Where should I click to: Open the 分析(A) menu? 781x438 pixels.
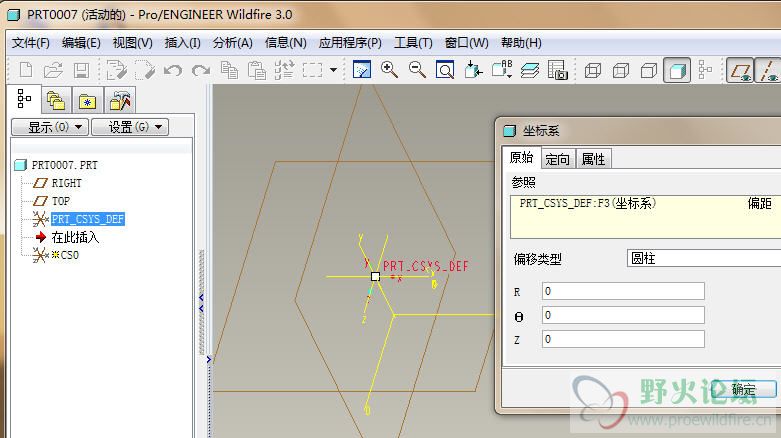point(233,43)
